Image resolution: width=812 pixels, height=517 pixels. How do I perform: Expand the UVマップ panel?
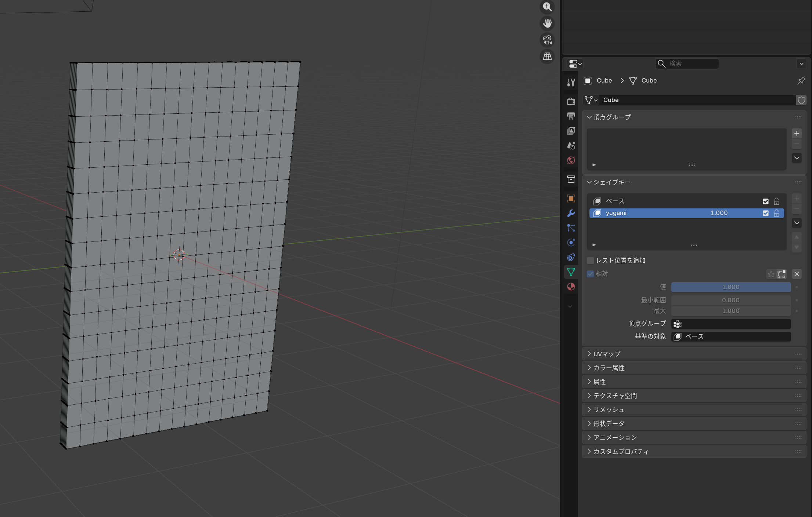click(607, 354)
